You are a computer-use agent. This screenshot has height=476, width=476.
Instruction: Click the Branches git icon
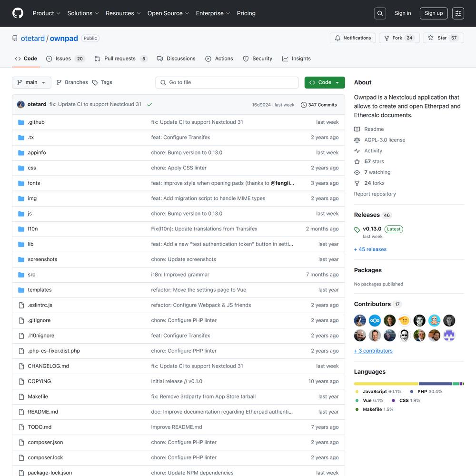[59, 82]
